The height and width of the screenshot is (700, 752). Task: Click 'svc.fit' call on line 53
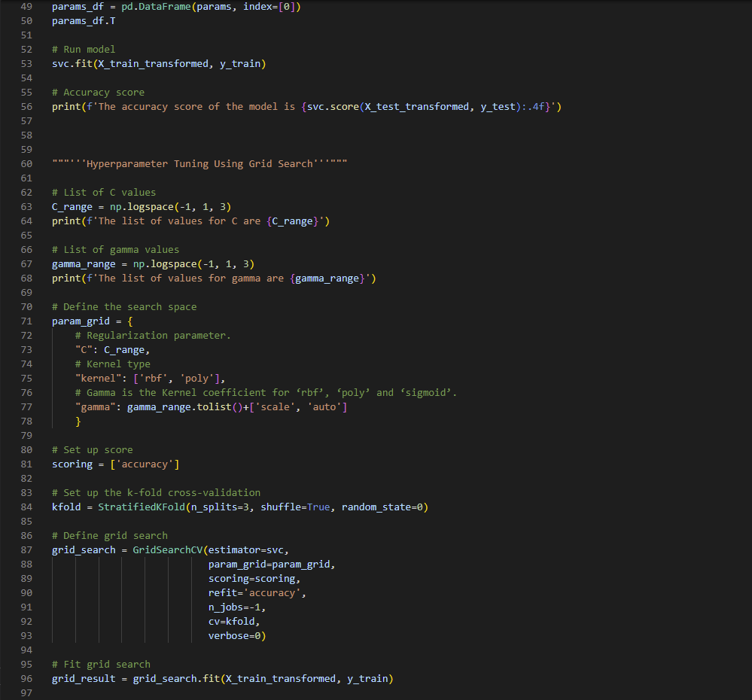click(72, 64)
